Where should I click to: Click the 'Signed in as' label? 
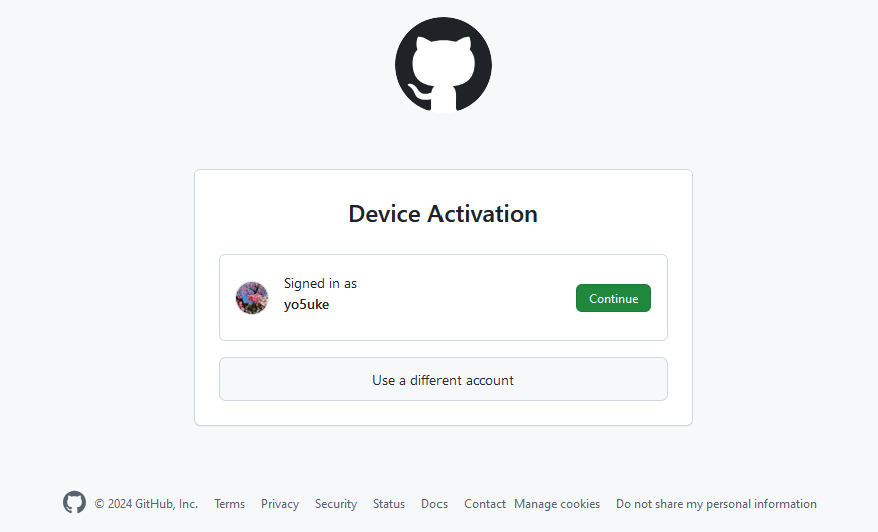320,284
